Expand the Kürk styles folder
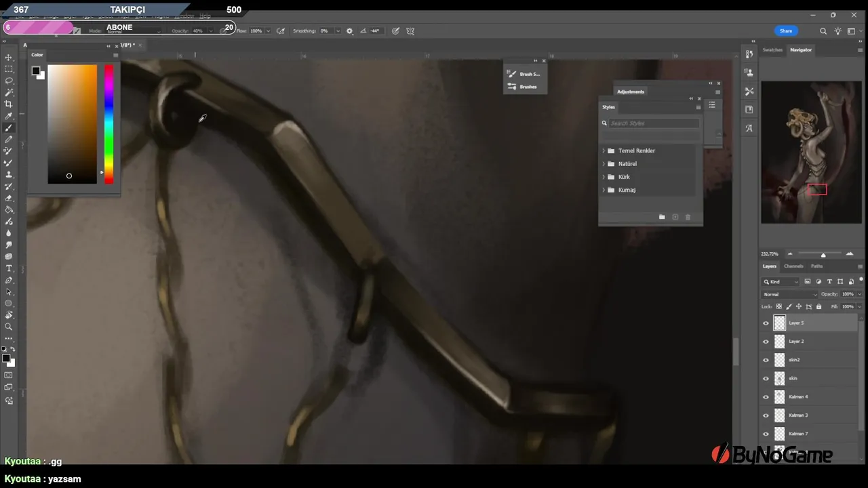 604,177
